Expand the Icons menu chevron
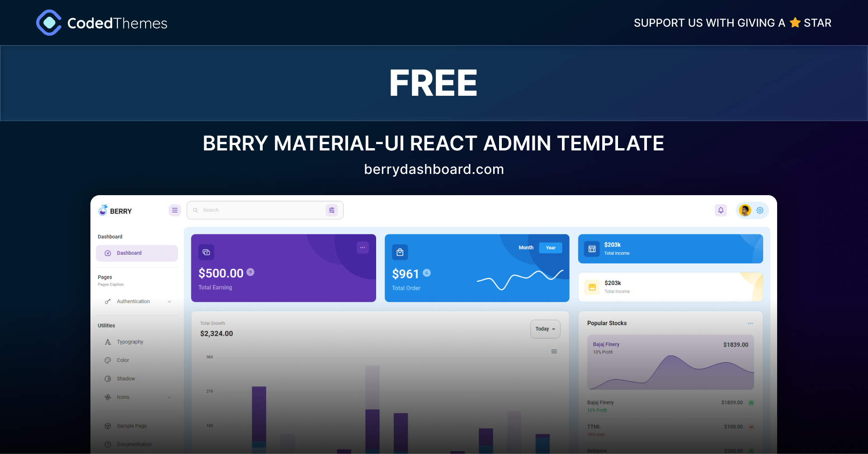The image size is (868, 454). click(x=170, y=398)
